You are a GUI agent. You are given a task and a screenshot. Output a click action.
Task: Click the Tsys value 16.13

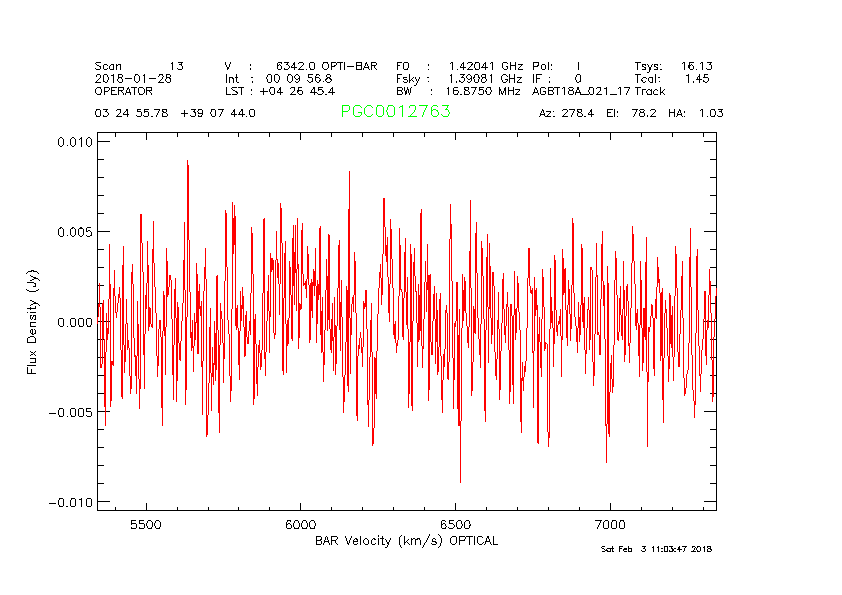click(696, 66)
